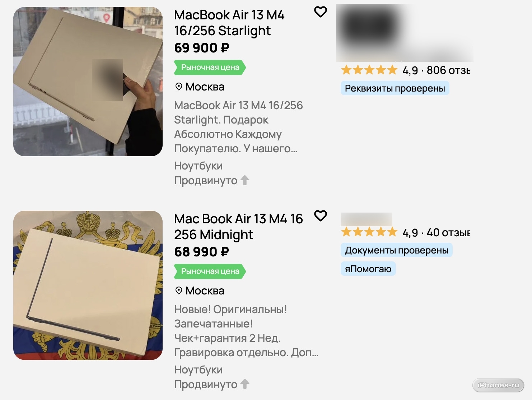Screen dimensions: 532x400
Task: Open Ноутбуки category of the second listing
Action: point(199,370)
